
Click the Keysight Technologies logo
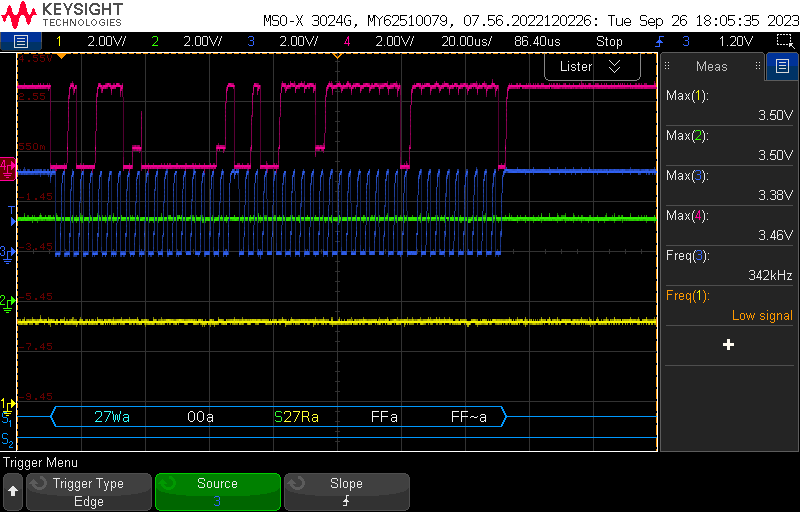(62, 15)
